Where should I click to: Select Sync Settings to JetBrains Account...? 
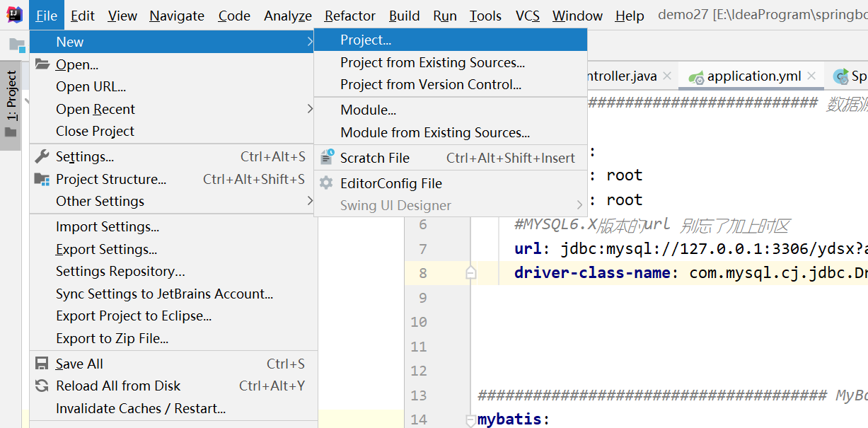pos(173,294)
